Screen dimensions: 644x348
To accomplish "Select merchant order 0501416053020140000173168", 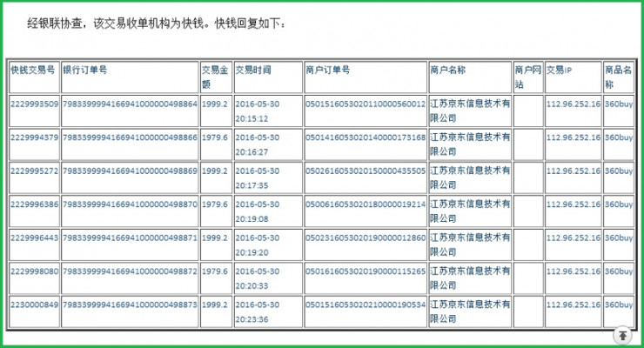I will point(366,137).
